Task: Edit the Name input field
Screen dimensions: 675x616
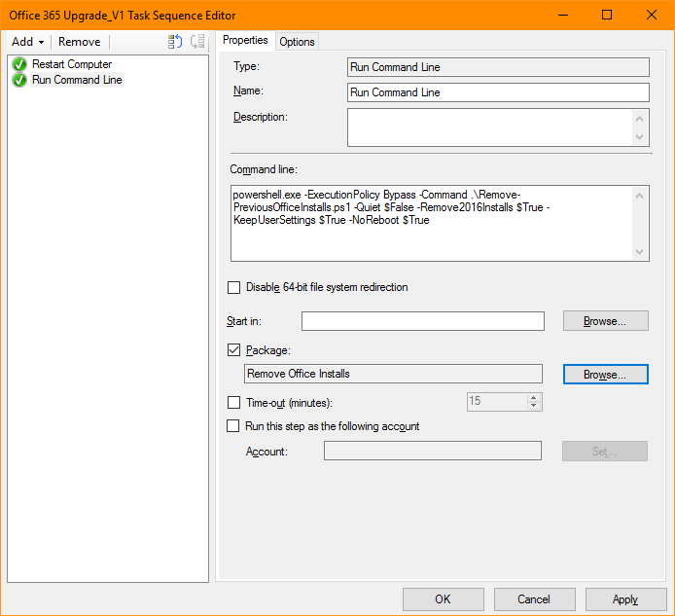Action: point(498,92)
